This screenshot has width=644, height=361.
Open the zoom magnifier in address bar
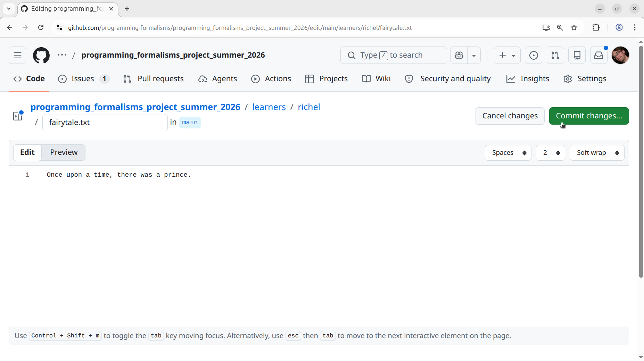coord(560,27)
